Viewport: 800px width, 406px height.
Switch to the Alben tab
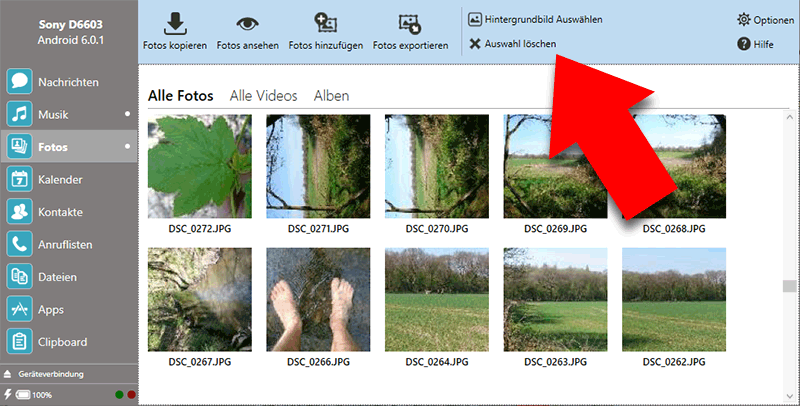[331, 96]
